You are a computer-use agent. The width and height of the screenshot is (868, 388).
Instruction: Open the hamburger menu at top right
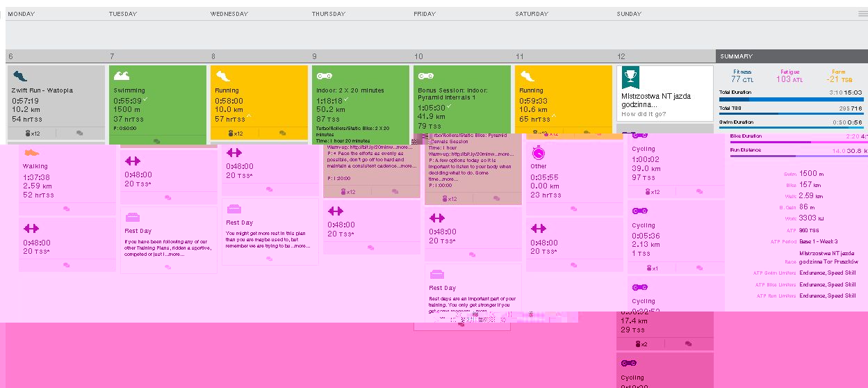(x=862, y=13)
